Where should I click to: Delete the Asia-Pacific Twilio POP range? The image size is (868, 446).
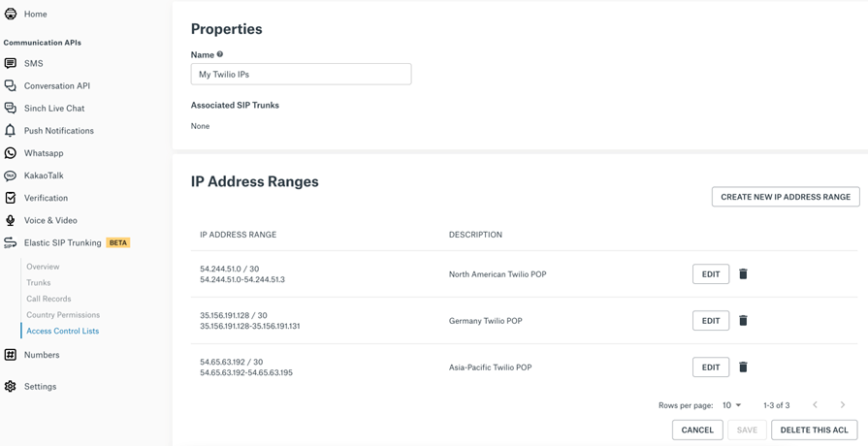click(743, 367)
